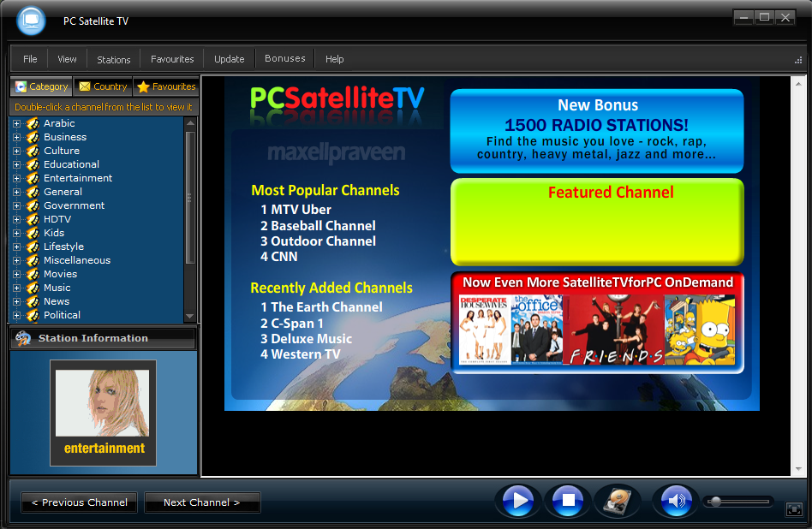Open the Bonuses menu
The height and width of the screenshot is (529, 812).
pos(285,59)
